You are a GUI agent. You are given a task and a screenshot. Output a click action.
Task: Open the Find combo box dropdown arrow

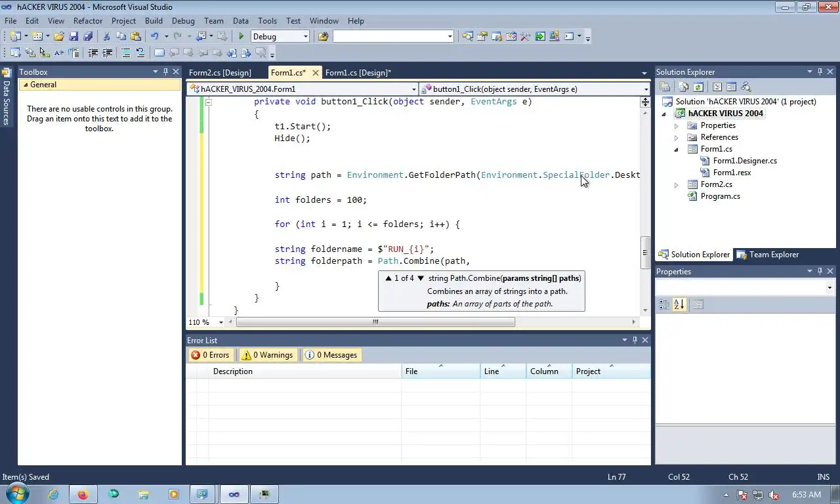[x=450, y=36]
